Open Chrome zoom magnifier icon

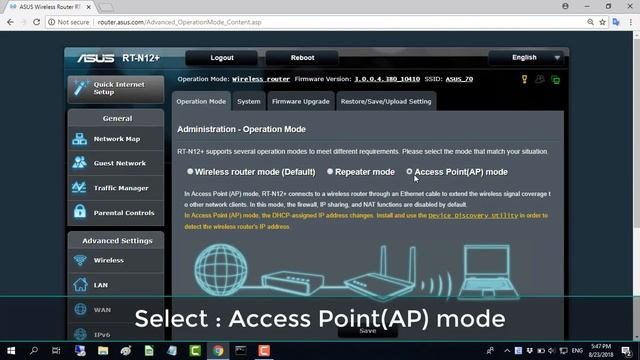[590, 22]
